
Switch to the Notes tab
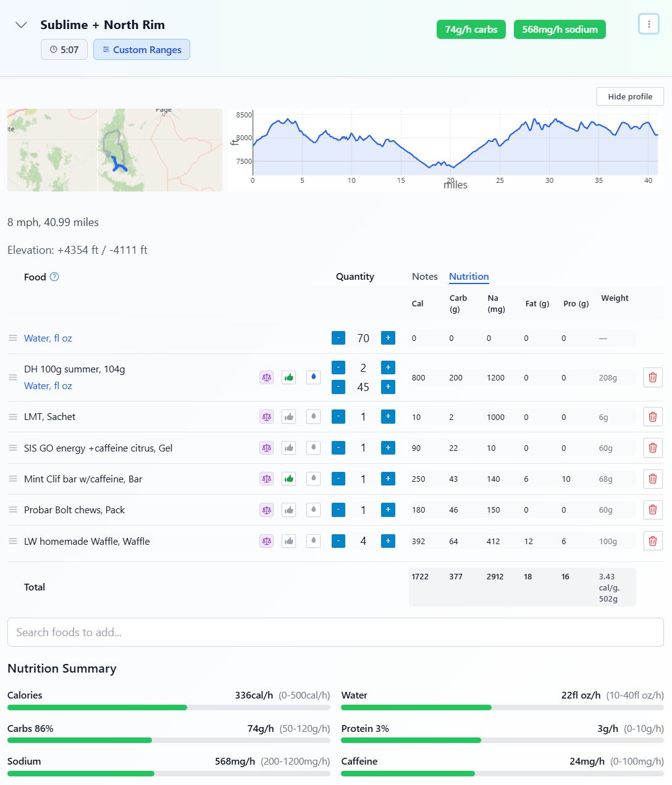point(424,277)
